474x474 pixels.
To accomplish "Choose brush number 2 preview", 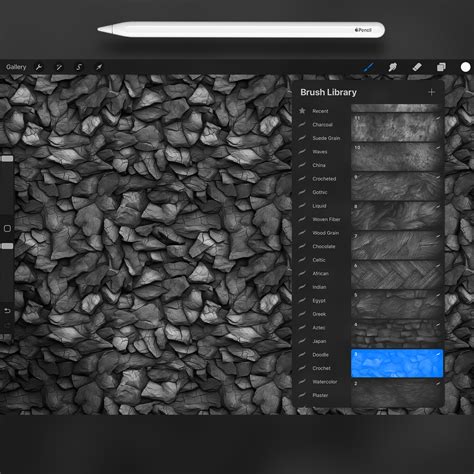I will 397,393.
